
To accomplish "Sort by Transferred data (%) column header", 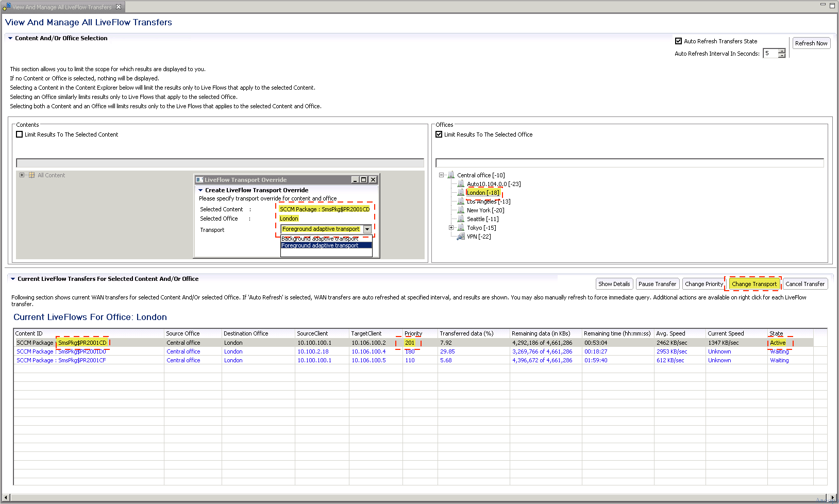I will (474, 333).
